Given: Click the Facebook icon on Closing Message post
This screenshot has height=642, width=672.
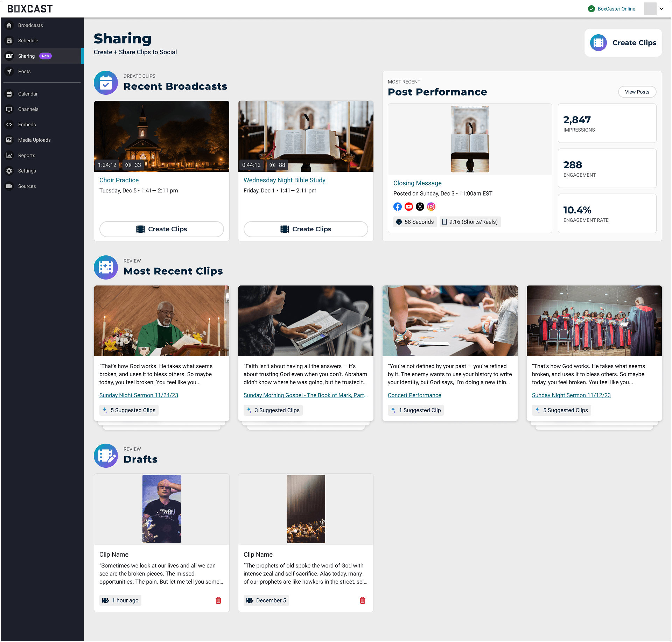Looking at the screenshot, I should point(397,207).
